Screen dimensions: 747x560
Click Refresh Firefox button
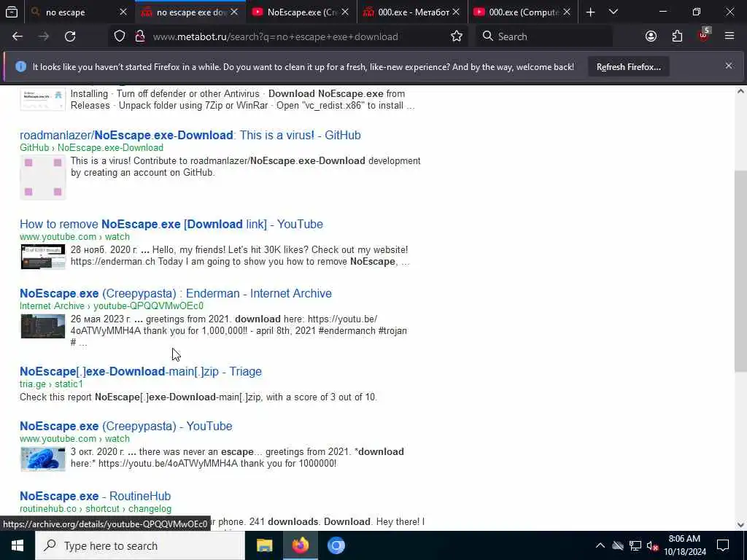pyautogui.click(x=628, y=67)
